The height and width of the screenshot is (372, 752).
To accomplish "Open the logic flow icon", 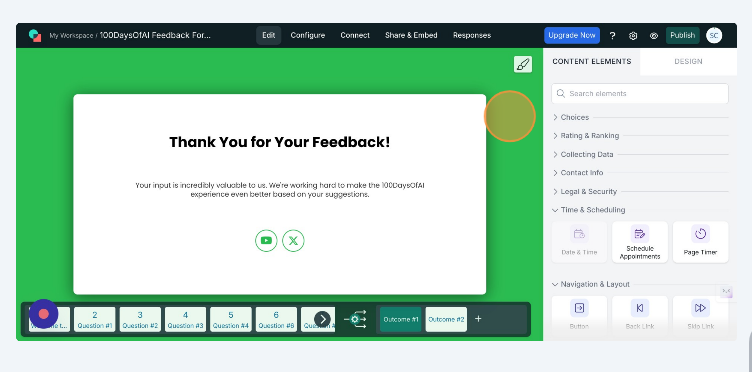I will pyautogui.click(x=355, y=319).
